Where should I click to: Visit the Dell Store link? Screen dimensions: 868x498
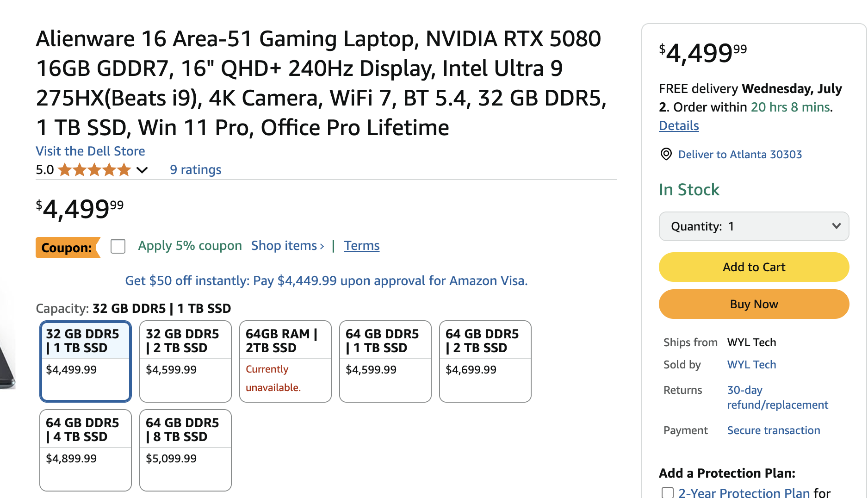coord(90,151)
